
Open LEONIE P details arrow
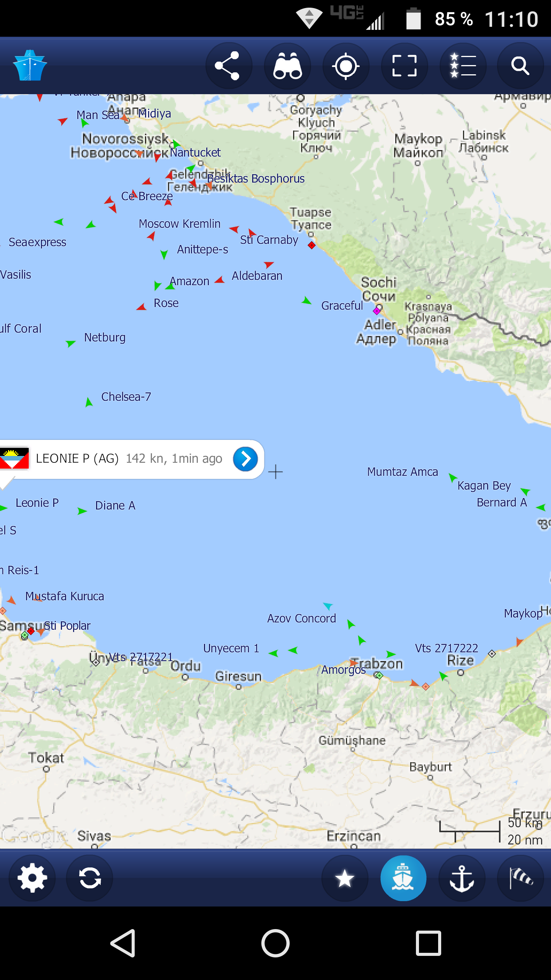tap(245, 459)
